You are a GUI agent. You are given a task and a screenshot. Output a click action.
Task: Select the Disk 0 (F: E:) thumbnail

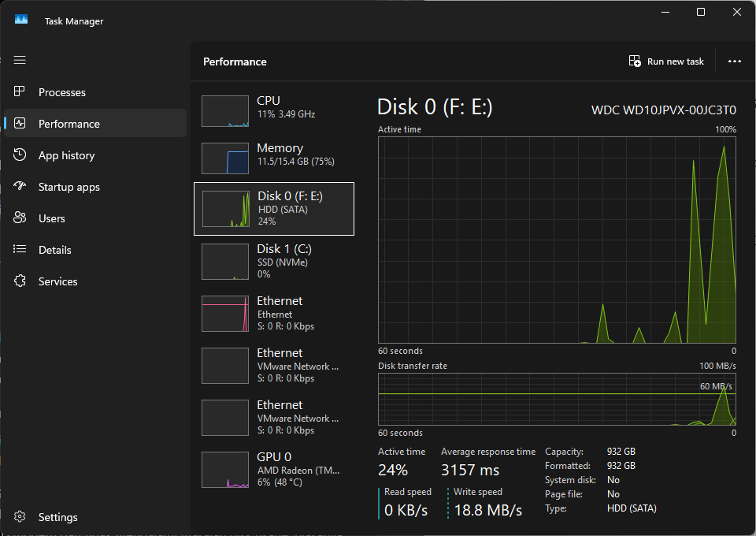[x=226, y=209]
